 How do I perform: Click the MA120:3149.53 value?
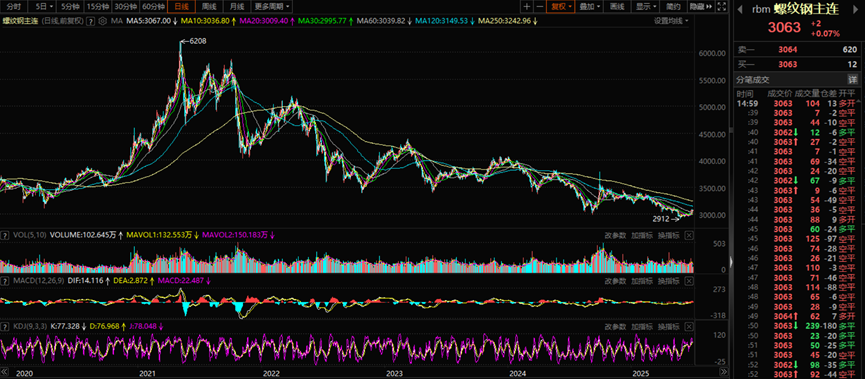click(441, 20)
